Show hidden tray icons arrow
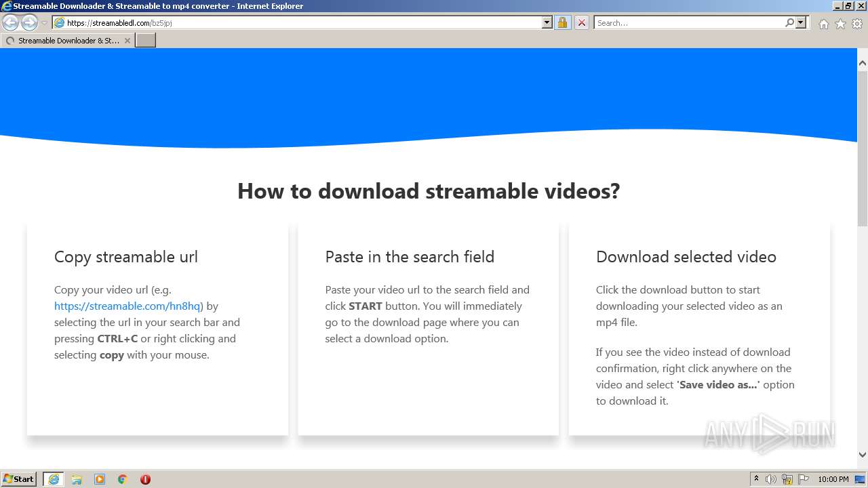This screenshot has height=488, width=868. coord(756,479)
